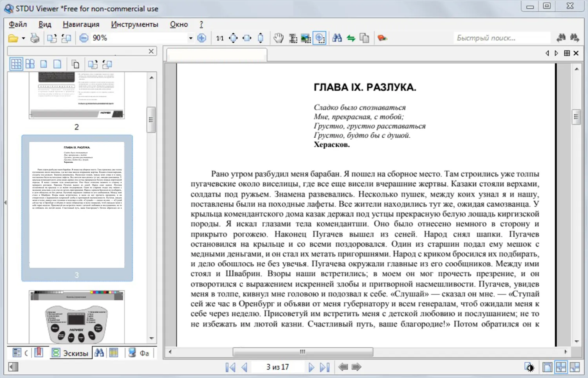
Task: Click the Быстрый поиск search field
Action: pos(502,38)
